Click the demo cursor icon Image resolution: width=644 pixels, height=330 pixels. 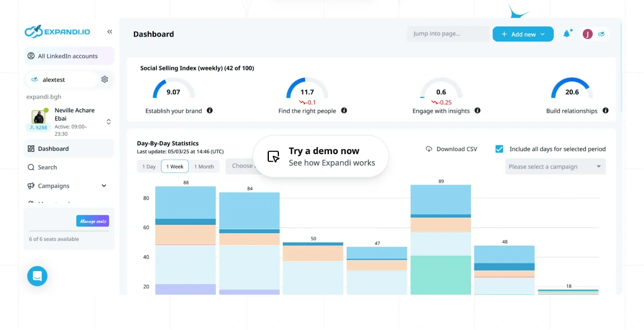click(x=273, y=157)
